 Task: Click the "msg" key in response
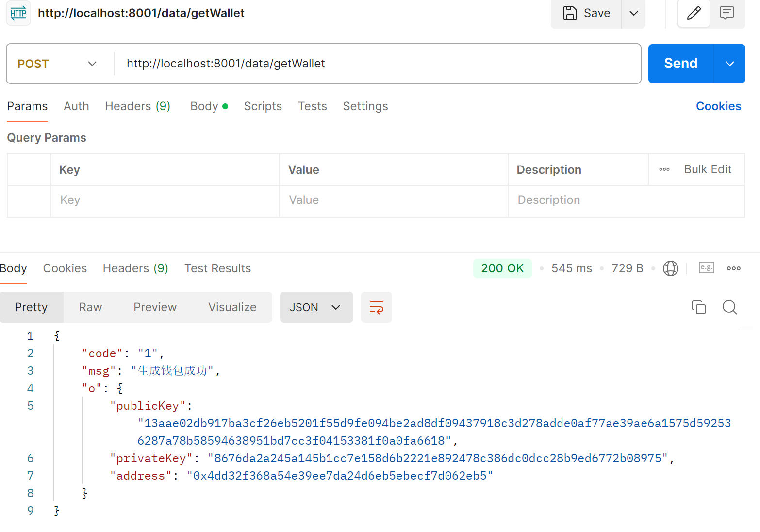click(99, 371)
